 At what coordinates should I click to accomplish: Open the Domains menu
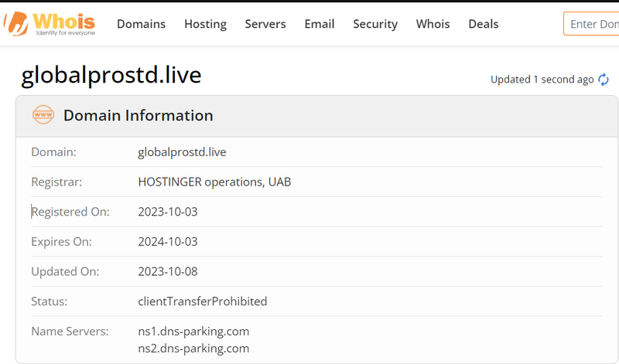(x=141, y=24)
